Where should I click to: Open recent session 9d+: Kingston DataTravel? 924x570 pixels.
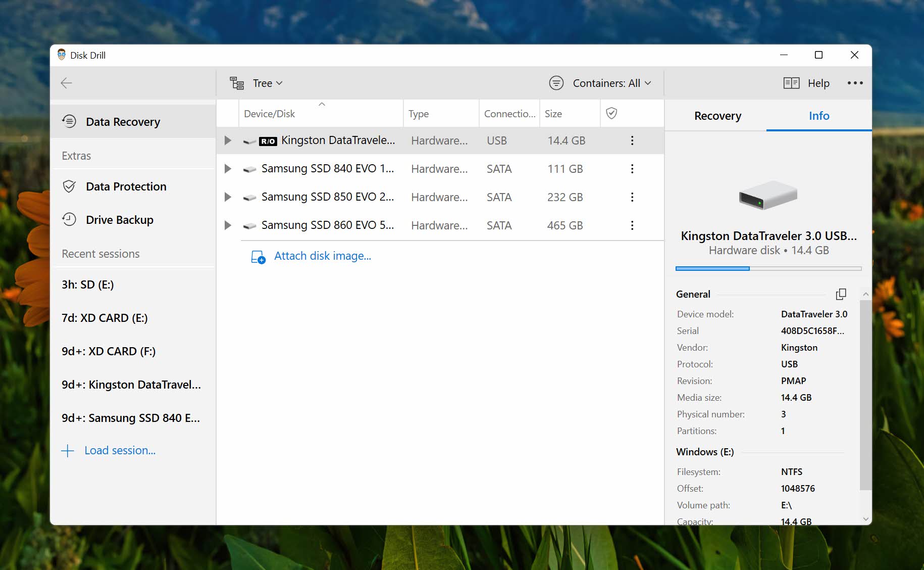133,385
